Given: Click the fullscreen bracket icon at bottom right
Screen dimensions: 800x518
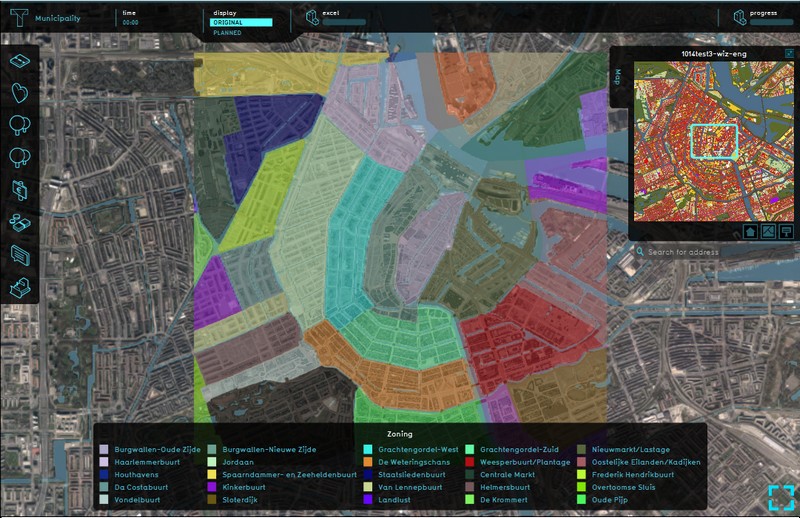Looking at the screenshot, I should click(x=781, y=497).
